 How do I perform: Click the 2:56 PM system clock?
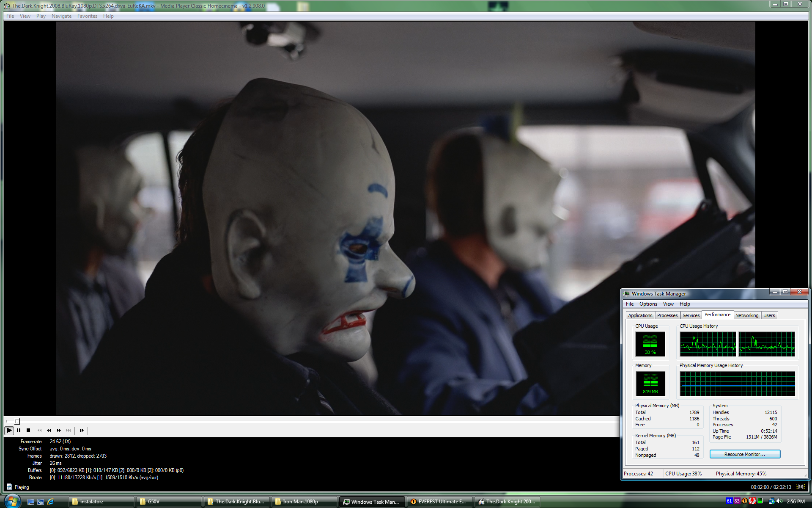[x=796, y=501]
